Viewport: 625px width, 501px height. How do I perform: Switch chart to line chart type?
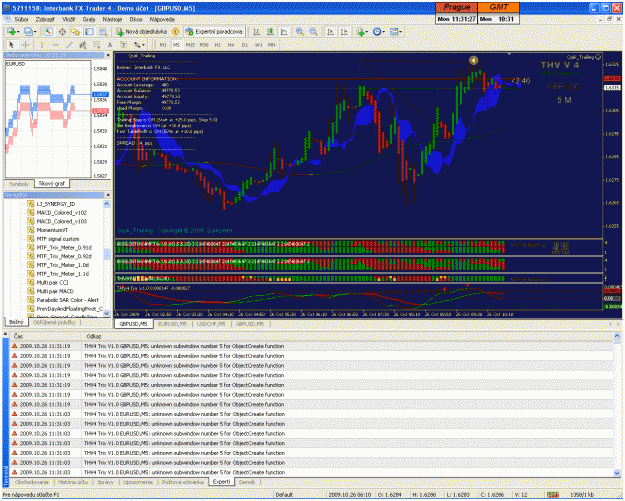pyautogui.click(x=284, y=31)
